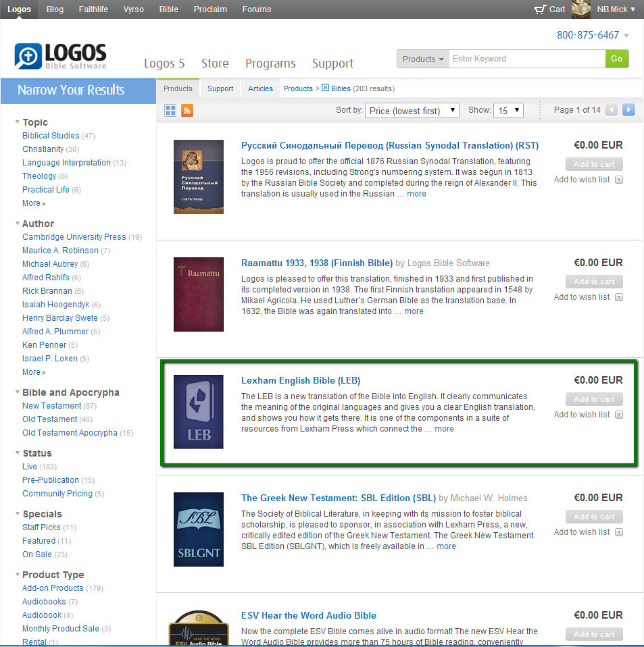Open the Products search scope dropdown
The width and height of the screenshot is (644, 647).
coord(423,59)
